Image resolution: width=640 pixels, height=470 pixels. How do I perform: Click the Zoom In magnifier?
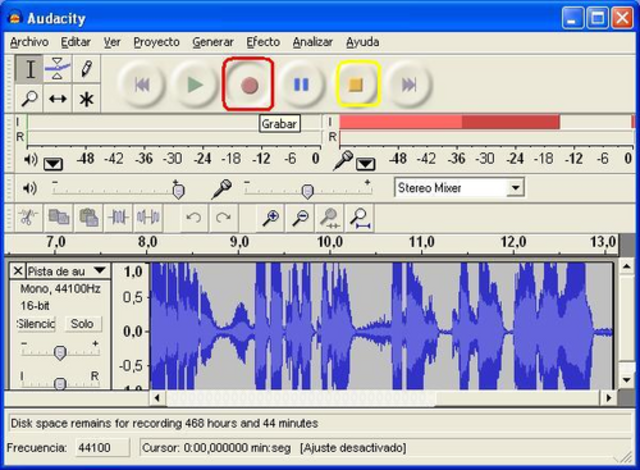[x=271, y=217]
